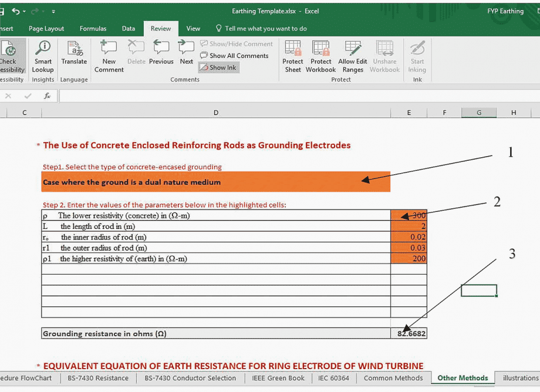Open the Undo history dropdown
Screen dimensions: 540x392
[x=24, y=11]
